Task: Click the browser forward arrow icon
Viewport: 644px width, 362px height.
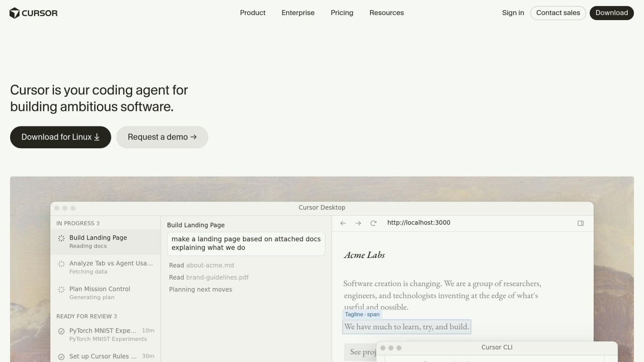Action: pyautogui.click(x=358, y=223)
